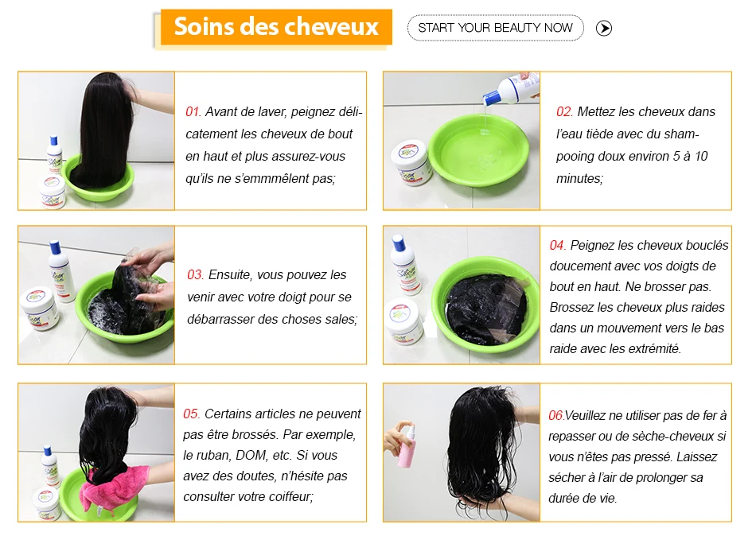Click the Soins des cheveux orange banner
Image resolution: width=756 pixels, height=540 pixels.
pos(276,27)
